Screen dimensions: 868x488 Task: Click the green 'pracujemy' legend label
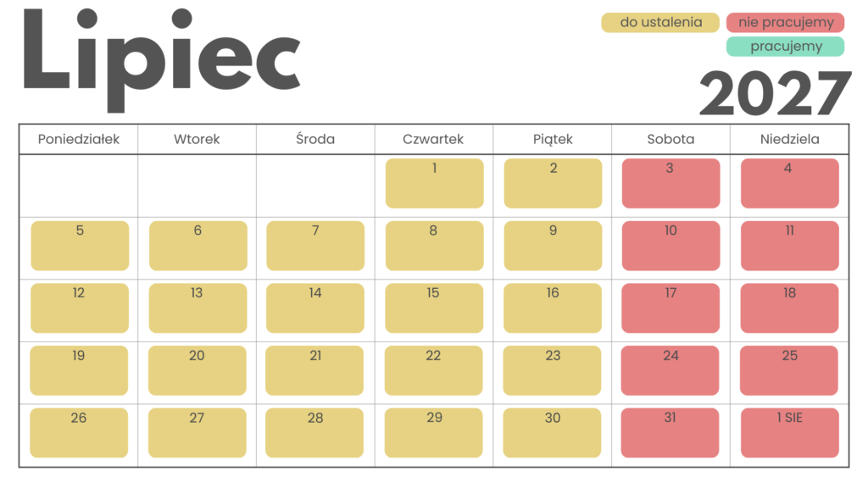tap(786, 47)
